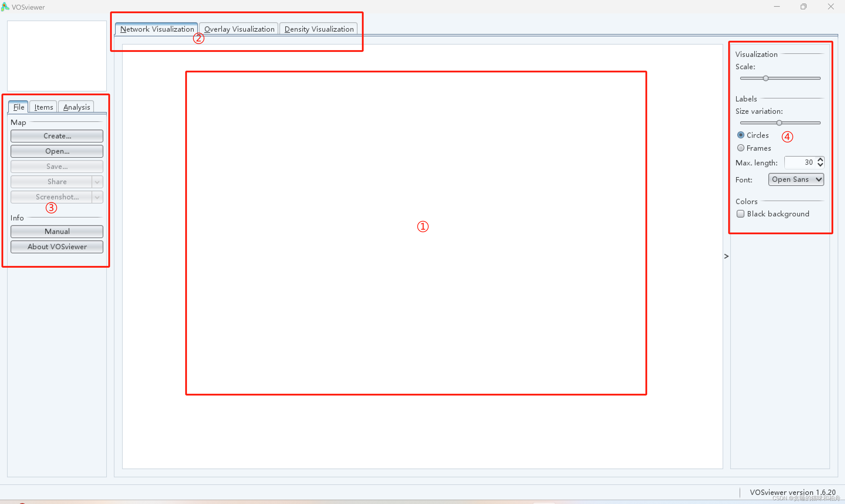Expand the Share button dropdown arrow

click(97, 182)
